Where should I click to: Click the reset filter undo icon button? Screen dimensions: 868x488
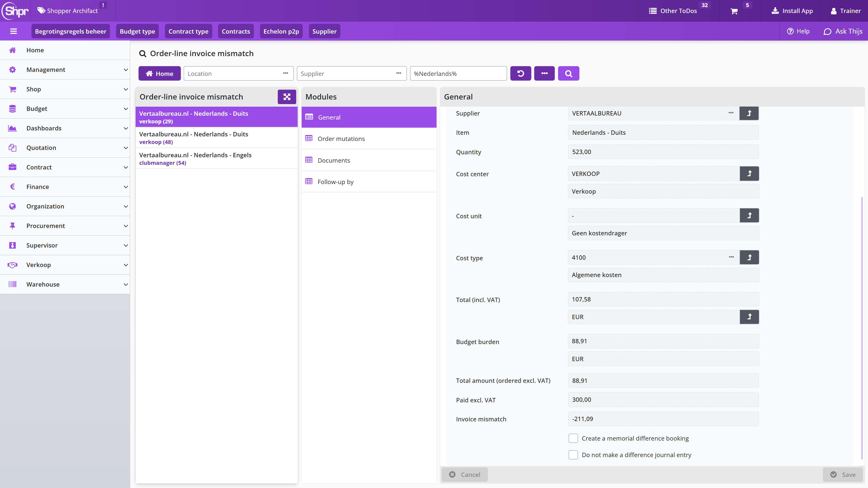tap(521, 73)
